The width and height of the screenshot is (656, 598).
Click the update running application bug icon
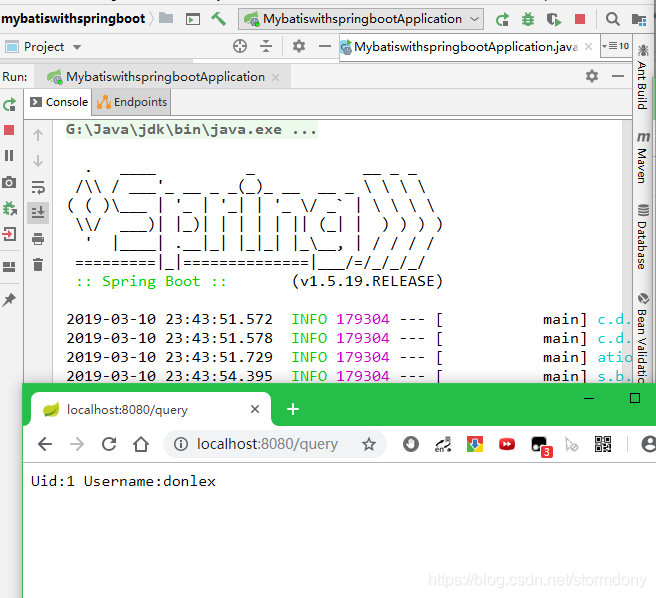9,208
